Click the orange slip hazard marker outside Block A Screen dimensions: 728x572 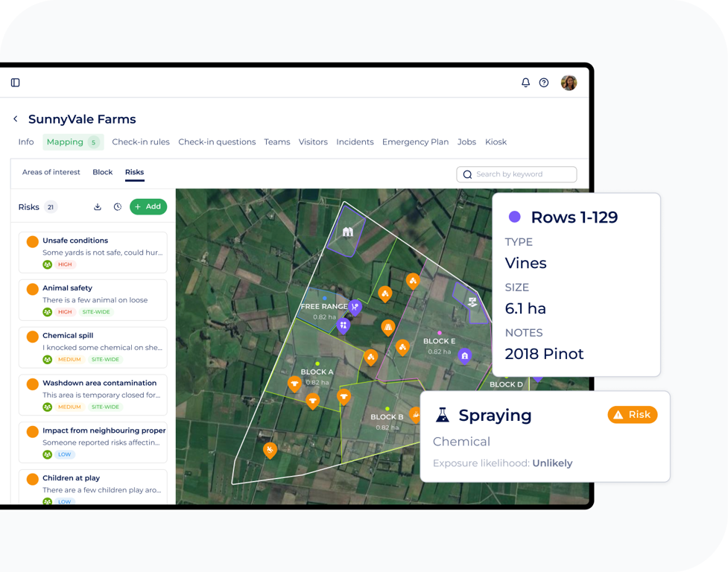coord(270,450)
